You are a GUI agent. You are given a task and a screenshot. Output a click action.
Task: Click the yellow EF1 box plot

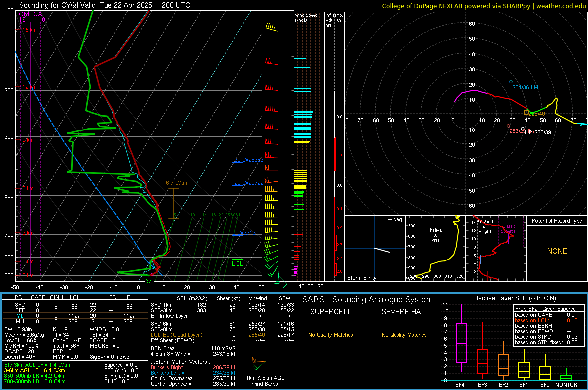coord(524,366)
